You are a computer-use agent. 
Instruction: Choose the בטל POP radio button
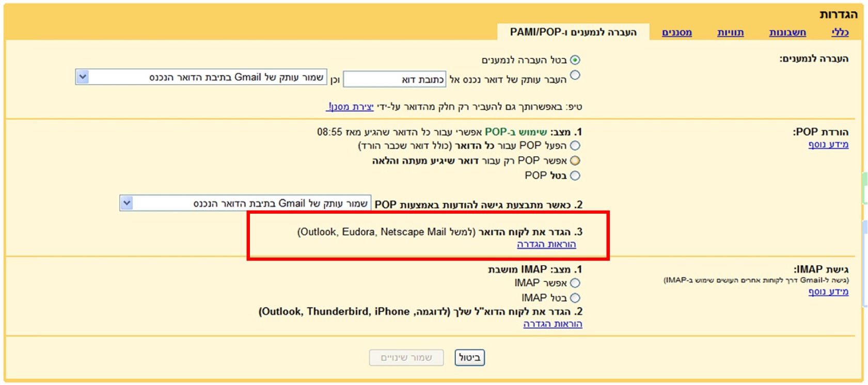[575, 175]
